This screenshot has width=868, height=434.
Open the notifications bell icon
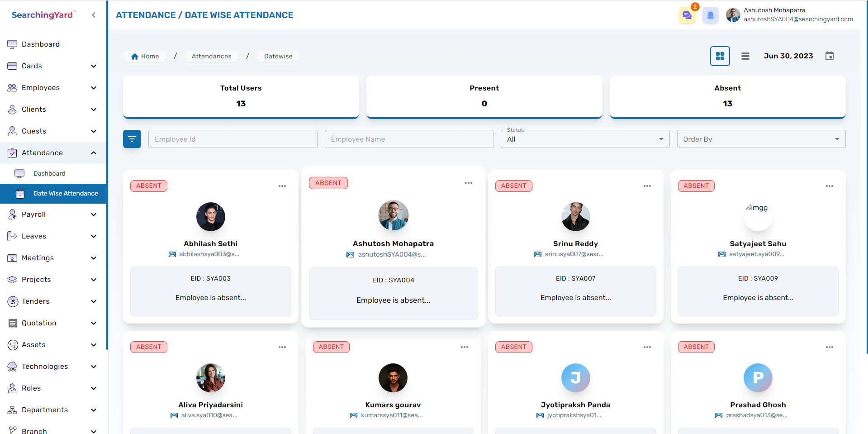coord(710,15)
